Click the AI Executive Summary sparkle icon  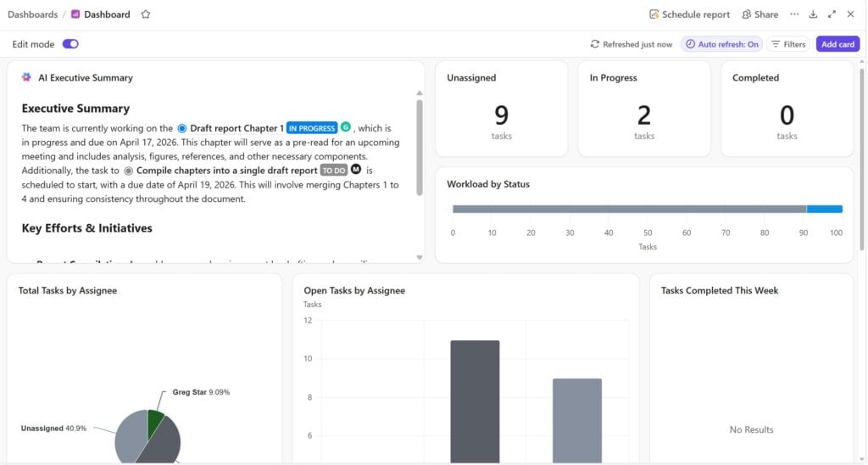[x=26, y=77]
